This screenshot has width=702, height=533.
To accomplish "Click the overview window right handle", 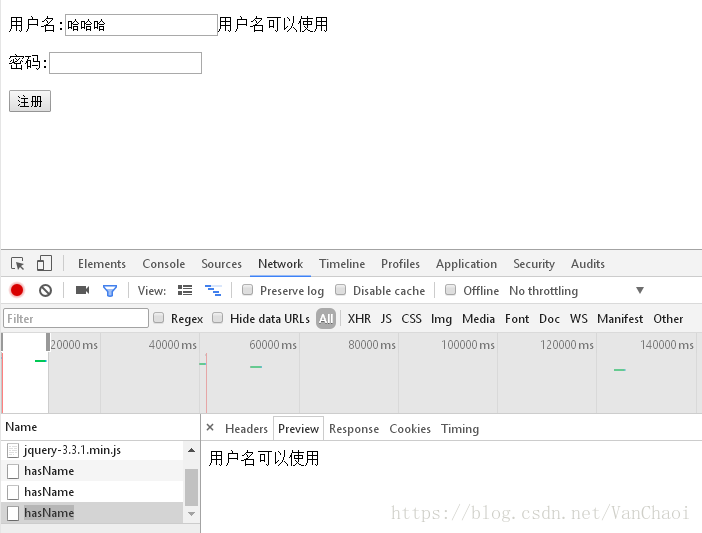I will click(48, 342).
